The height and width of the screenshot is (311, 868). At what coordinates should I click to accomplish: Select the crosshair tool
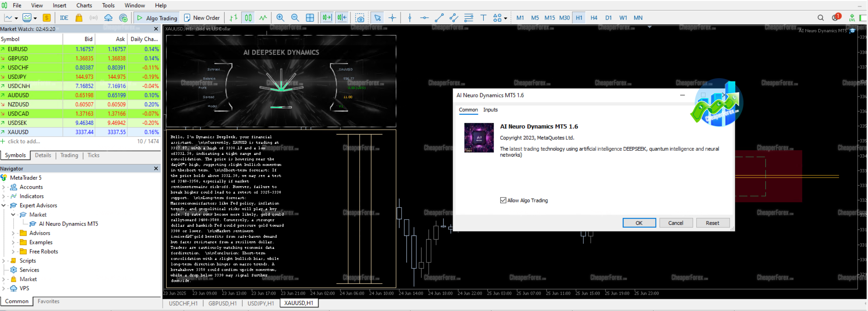tap(392, 18)
